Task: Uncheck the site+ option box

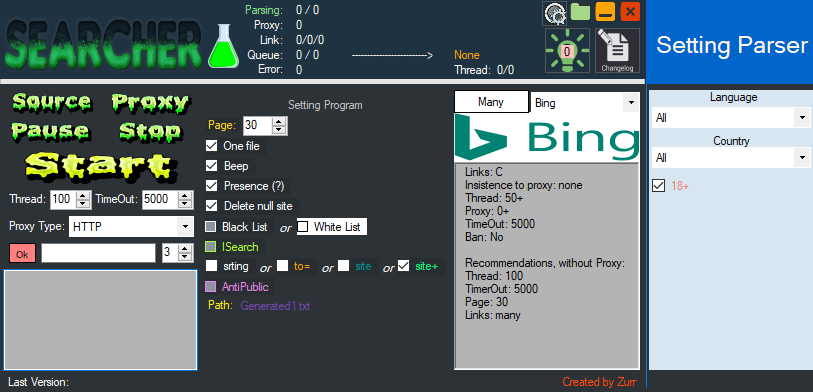Action: (x=403, y=266)
